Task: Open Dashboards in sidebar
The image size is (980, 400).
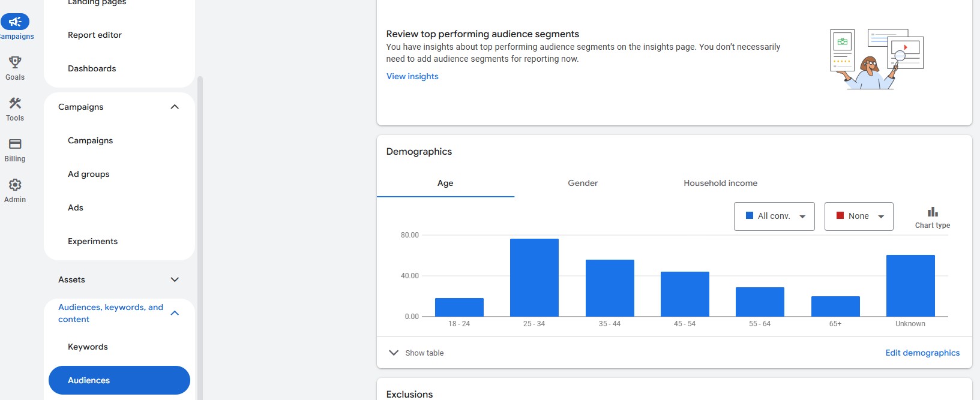Action: 92,68
